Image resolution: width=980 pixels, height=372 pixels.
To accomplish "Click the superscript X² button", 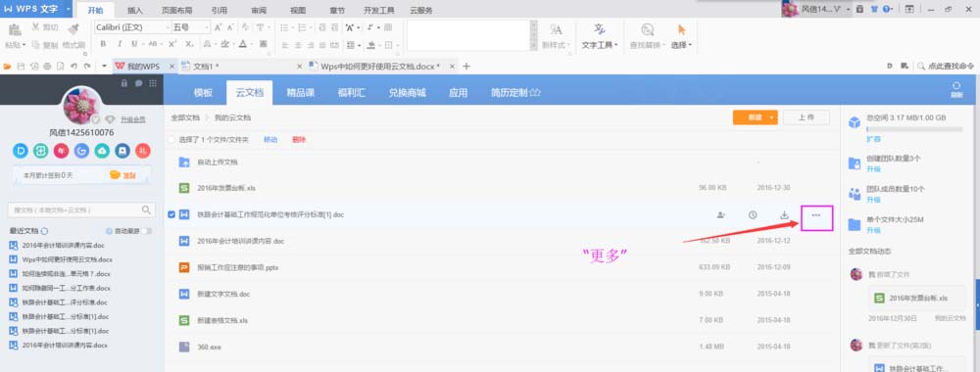I will tap(172, 44).
